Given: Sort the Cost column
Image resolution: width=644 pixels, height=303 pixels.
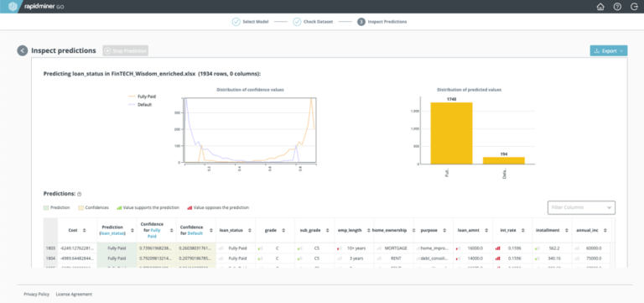Looking at the screenshot, I should click(84, 230).
